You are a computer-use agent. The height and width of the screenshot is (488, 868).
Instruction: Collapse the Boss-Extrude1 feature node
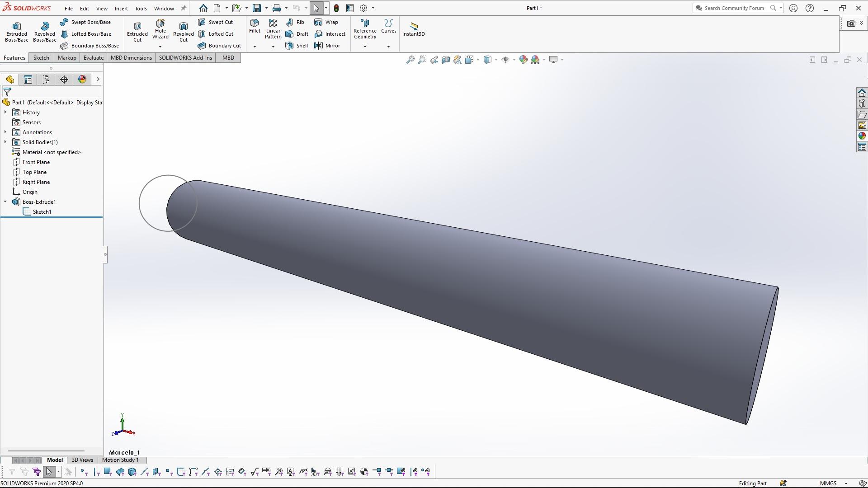(x=5, y=202)
